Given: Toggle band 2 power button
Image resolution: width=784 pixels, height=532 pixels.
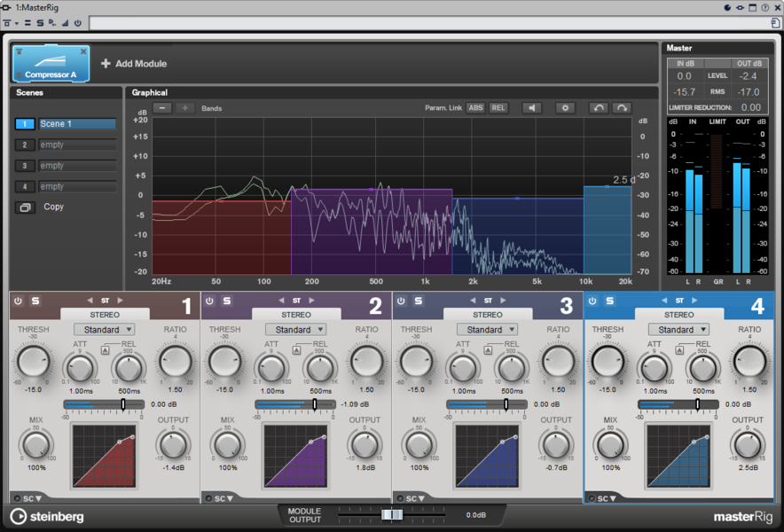Looking at the screenshot, I should pos(209,301).
